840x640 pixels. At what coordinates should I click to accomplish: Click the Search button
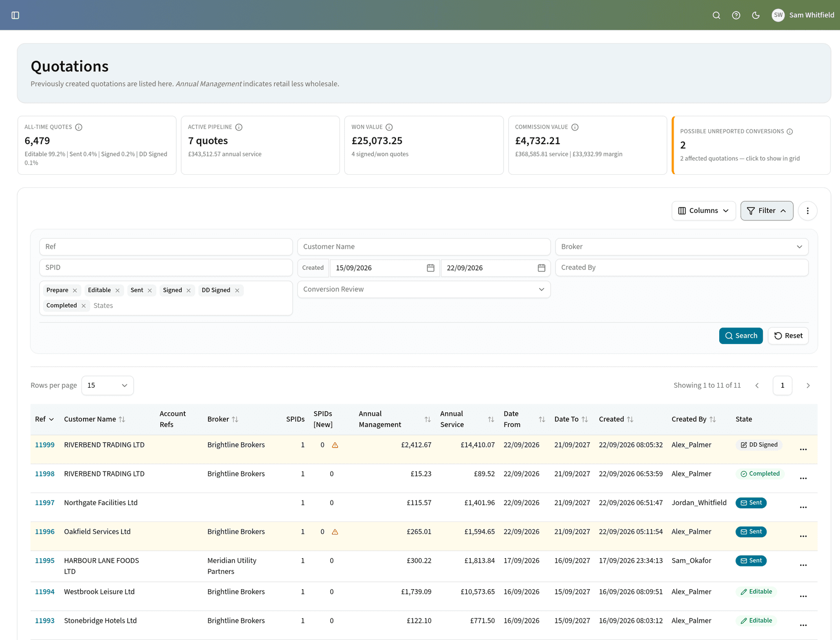(741, 336)
